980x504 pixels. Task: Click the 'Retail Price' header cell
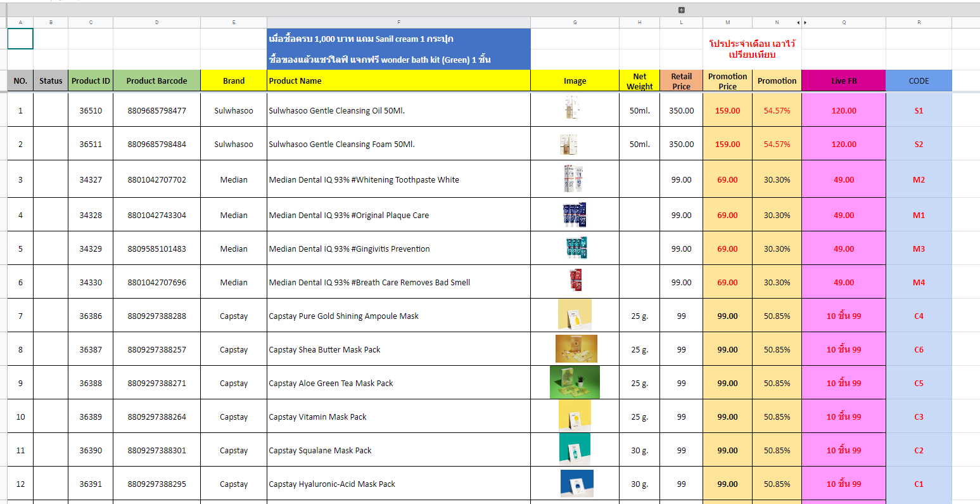(x=681, y=81)
